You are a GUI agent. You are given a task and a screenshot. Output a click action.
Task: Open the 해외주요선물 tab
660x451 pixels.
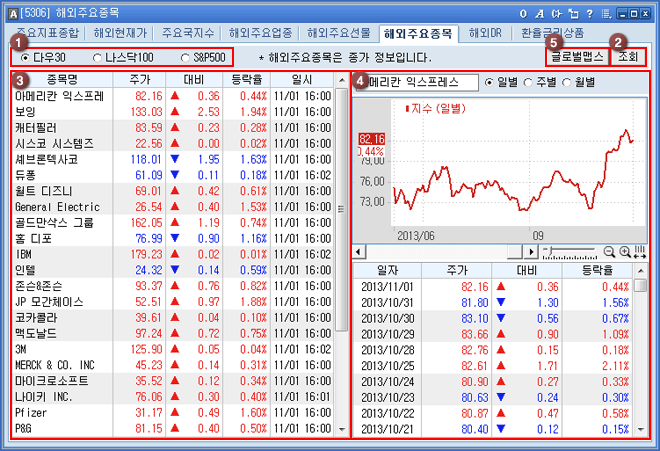point(338,33)
